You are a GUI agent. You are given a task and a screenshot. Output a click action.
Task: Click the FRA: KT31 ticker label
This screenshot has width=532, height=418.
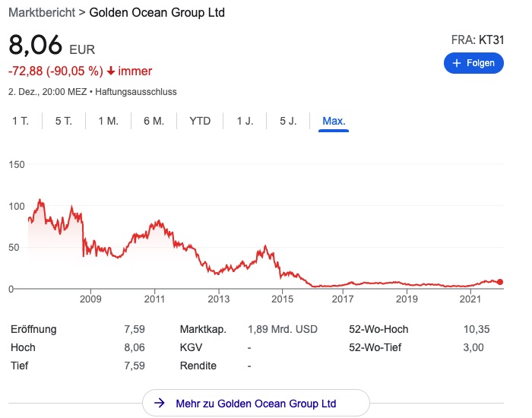pyautogui.click(x=477, y=40)
